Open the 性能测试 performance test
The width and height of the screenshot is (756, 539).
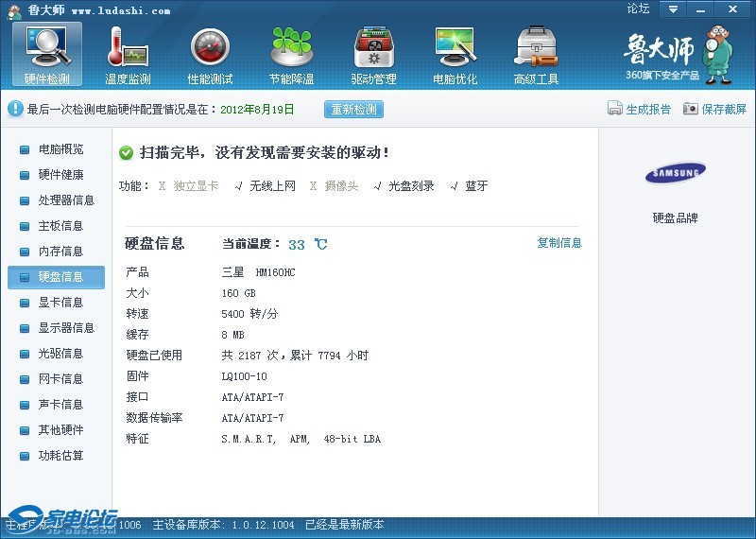210,56
